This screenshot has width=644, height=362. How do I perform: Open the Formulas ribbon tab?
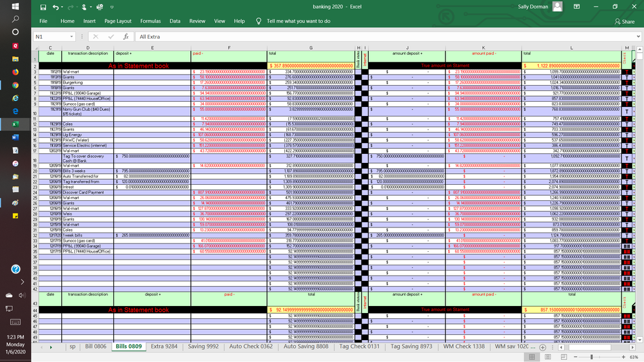click(x=150, y=21)
